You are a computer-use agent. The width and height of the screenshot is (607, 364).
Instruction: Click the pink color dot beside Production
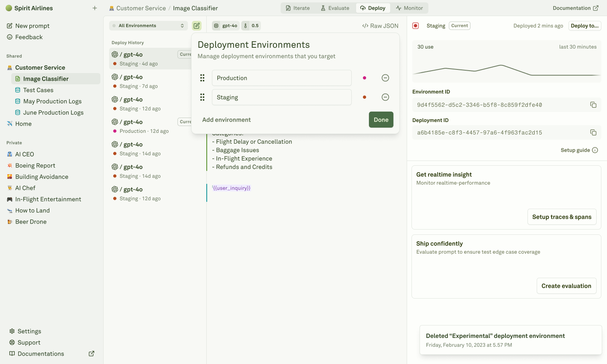[364, 77]
